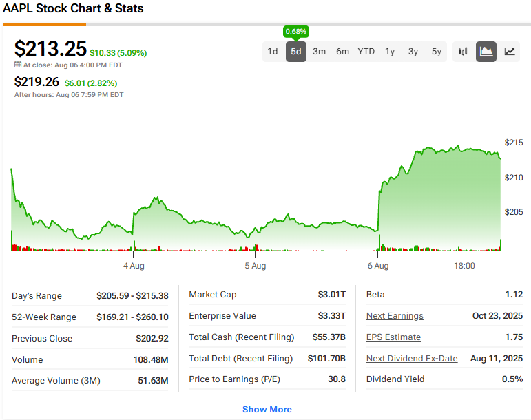Viewport: 531px width, 420px height.
Task: Click the Enterprise Value $3.33T
Action: 331,316
